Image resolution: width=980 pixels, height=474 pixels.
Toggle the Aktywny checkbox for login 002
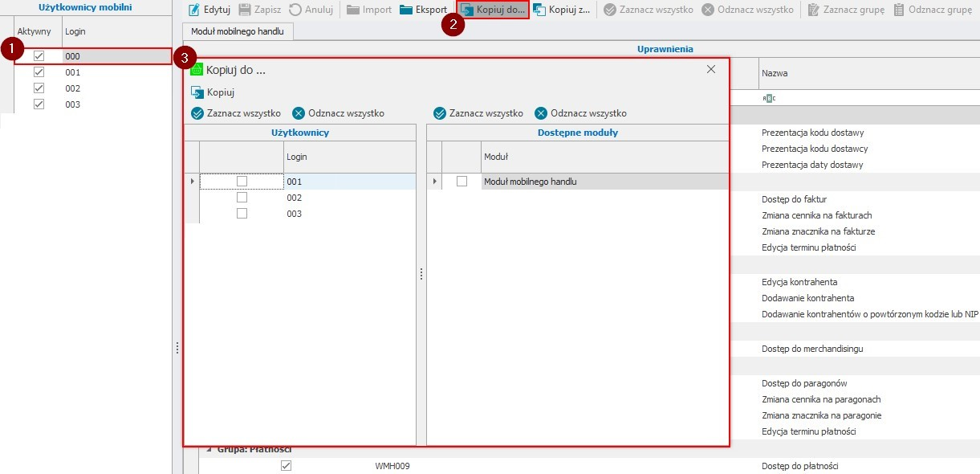coord(39,88)
